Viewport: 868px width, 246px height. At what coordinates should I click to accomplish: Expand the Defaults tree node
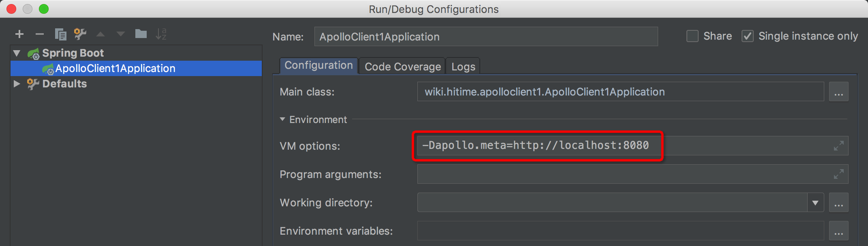17,84
